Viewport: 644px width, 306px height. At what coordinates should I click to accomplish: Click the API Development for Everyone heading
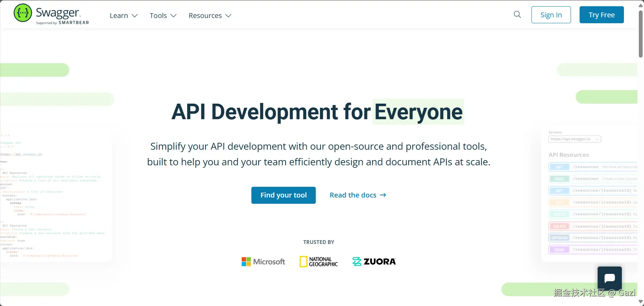click(x=317, y=112)
